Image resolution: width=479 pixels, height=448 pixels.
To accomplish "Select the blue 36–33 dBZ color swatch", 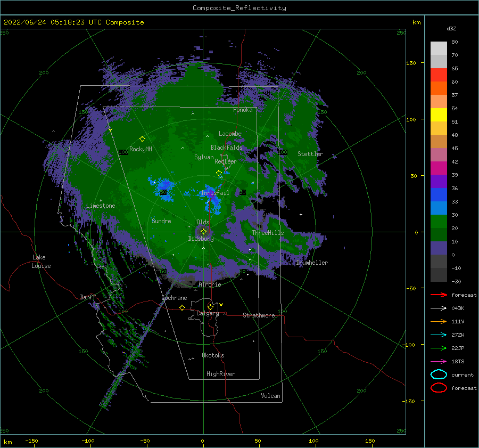I will [x=439, y=195].
